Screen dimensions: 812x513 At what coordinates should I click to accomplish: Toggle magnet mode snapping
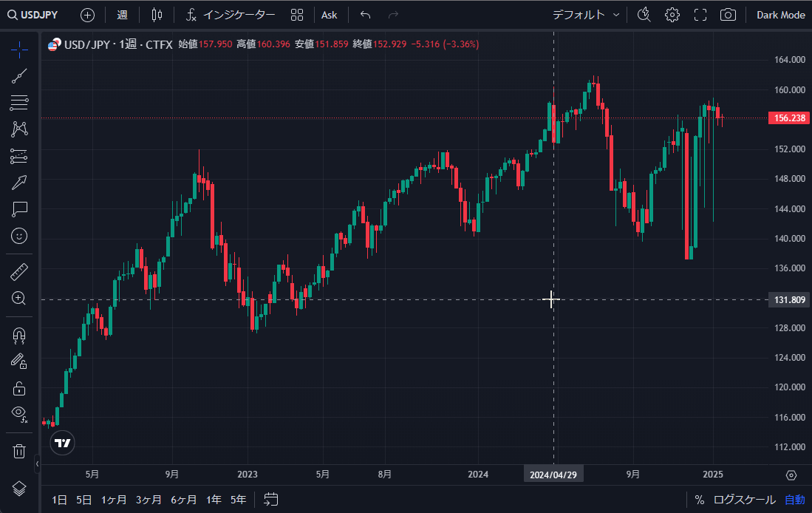19,336
